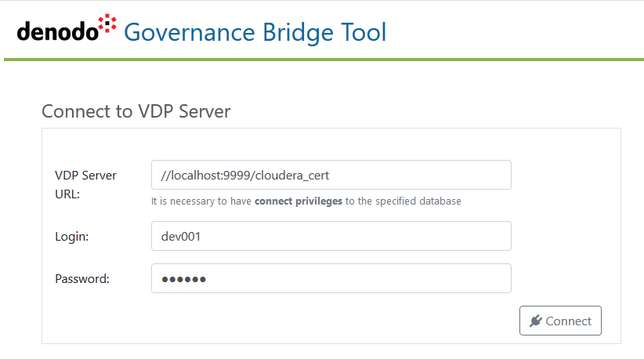The width and height of the screenshot is (644, 359).
Task: Focus the Login field containing dev001
Action: 331,236
